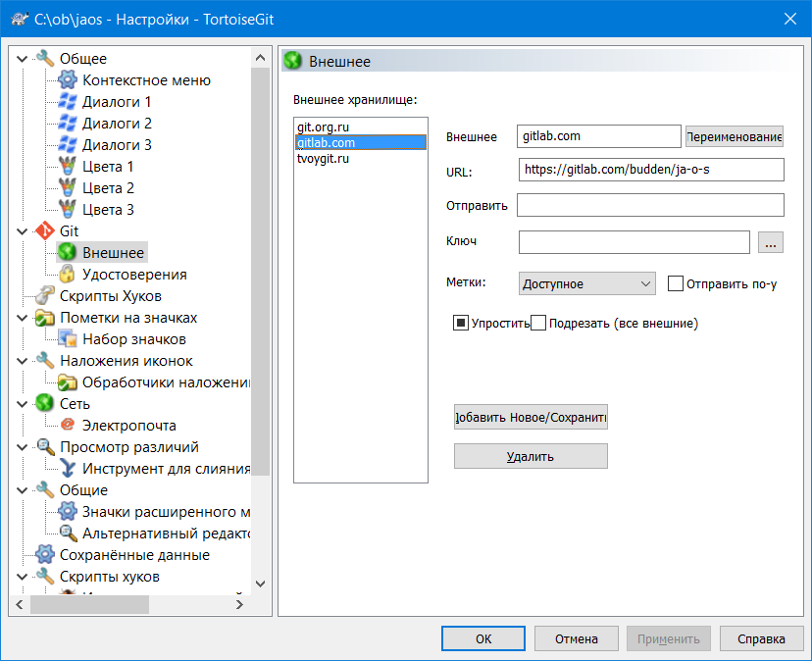Enable the Отправить по-у checkbox
This screenshot has height=661, width=812.
[x=676, y=283]
